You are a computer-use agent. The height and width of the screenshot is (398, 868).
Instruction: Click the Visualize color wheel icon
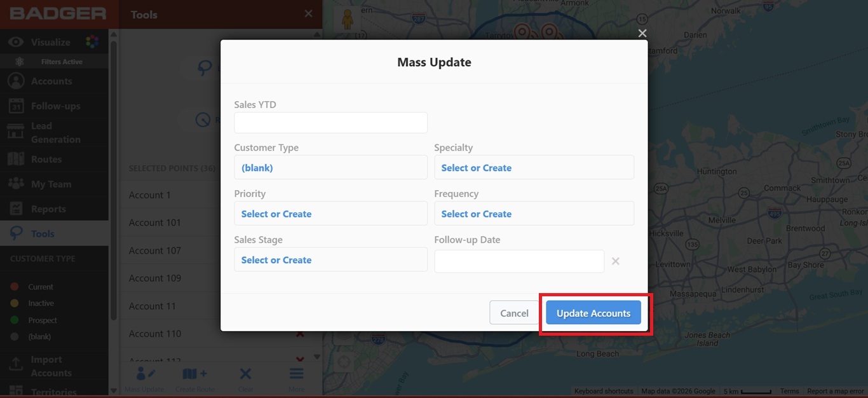coord(92,42)
